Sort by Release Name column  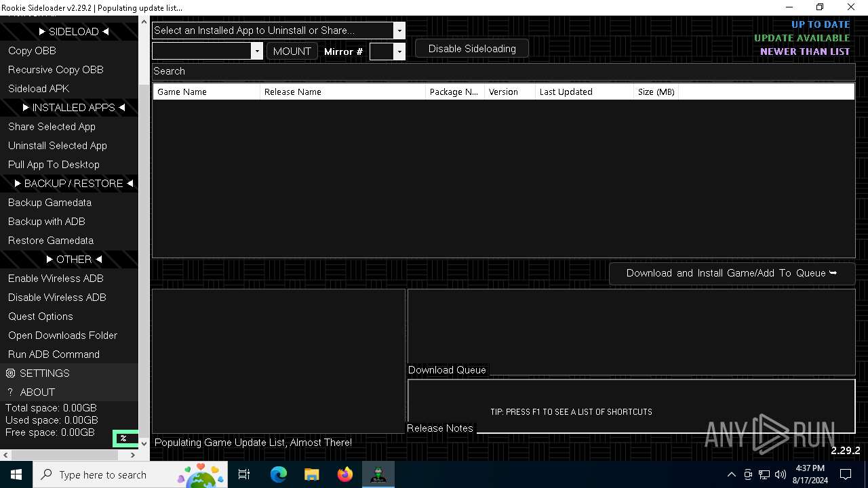[342, 91]
